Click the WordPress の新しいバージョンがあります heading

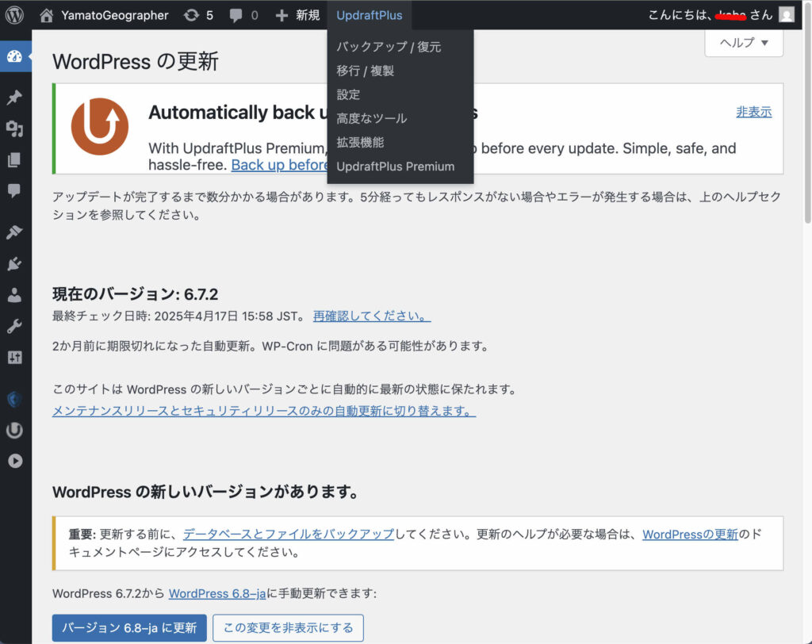tap(205, 492)
